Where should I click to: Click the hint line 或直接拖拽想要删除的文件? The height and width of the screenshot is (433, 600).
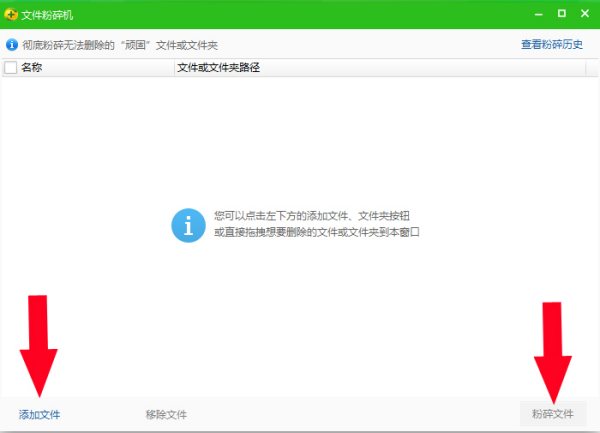317,232
